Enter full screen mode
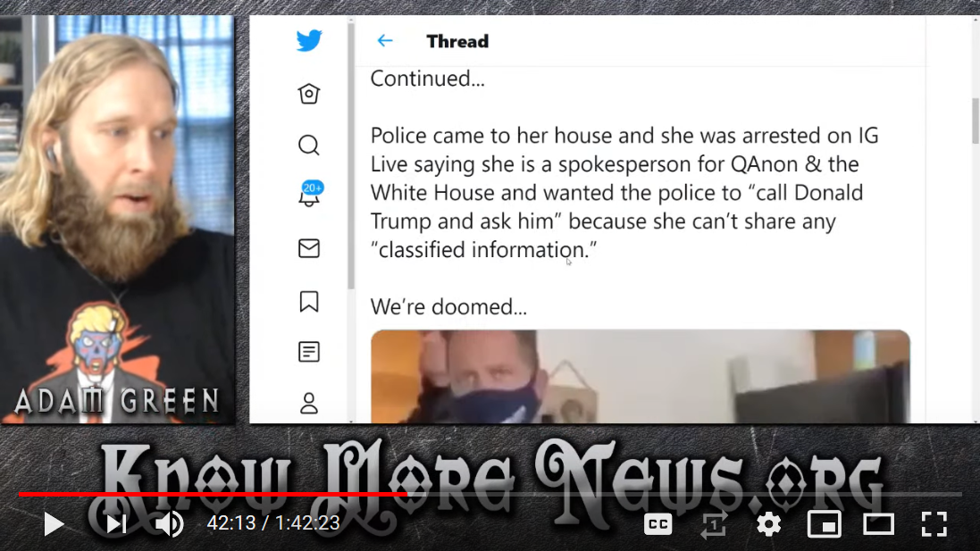This screenshot has height=551, width=980. [934, 524]
